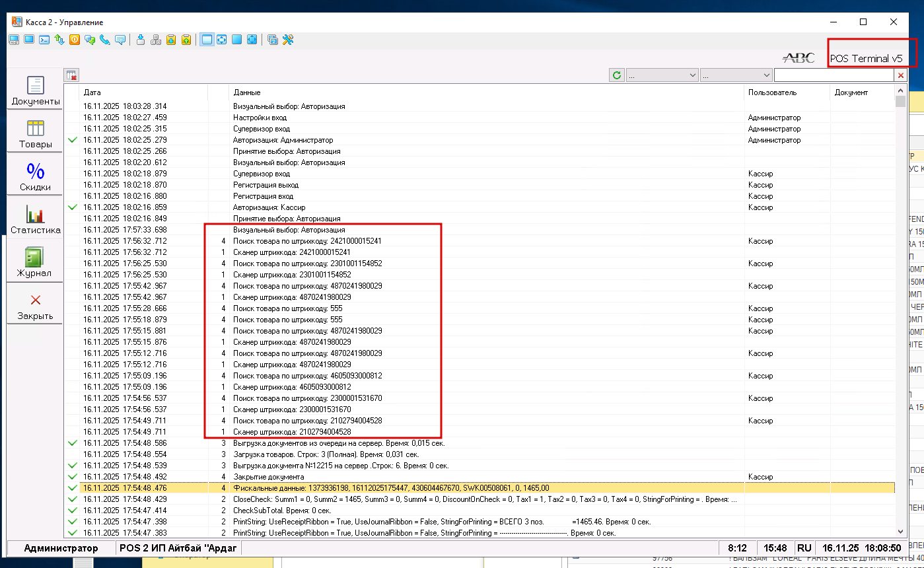The height and width of the screenshot is (568, 924).
Task: Select row 'Сканер штрихкода: 2421000015241'
Action: pyautogui.click(x=480, y=252)
